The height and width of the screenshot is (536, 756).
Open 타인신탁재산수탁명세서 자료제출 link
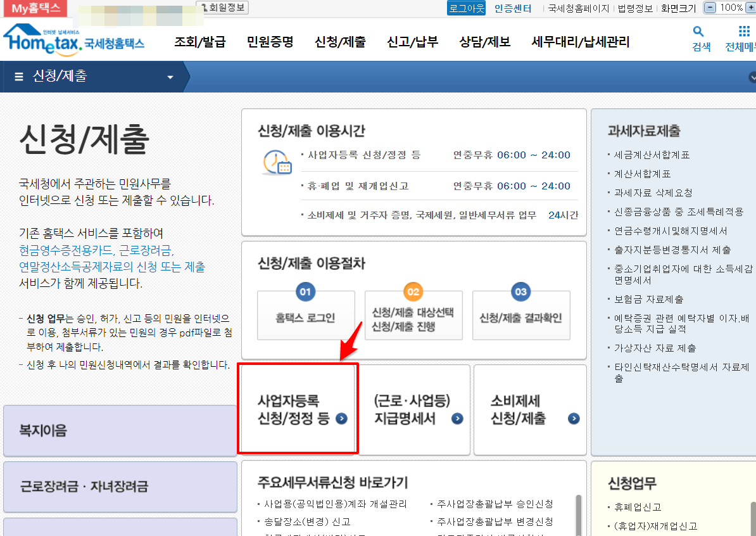pos(682,373)
